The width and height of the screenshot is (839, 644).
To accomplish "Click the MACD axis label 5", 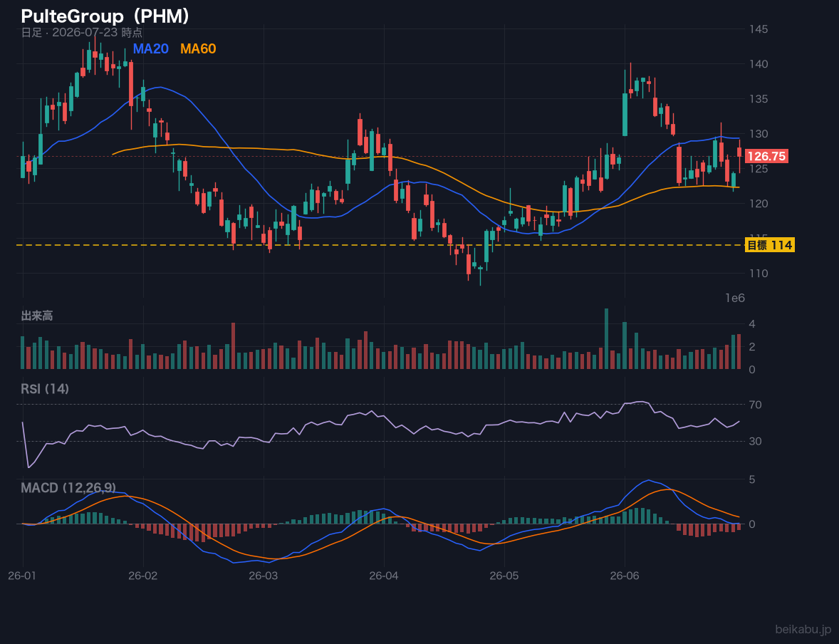I will coord(752,479).
